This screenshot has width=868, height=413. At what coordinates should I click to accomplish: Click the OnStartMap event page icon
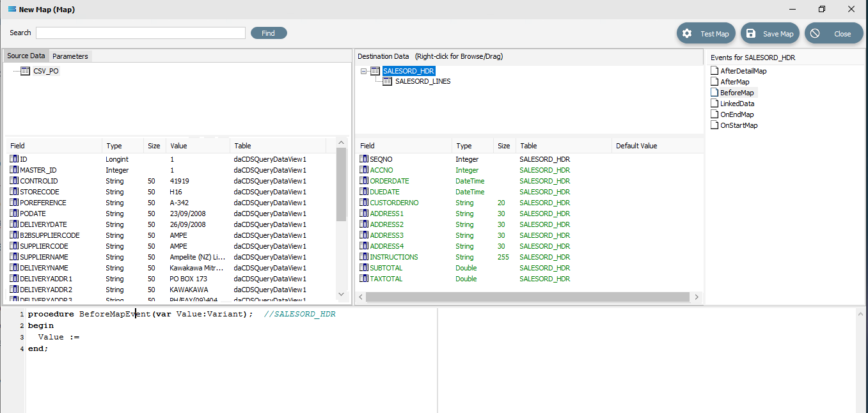(714, 125)
